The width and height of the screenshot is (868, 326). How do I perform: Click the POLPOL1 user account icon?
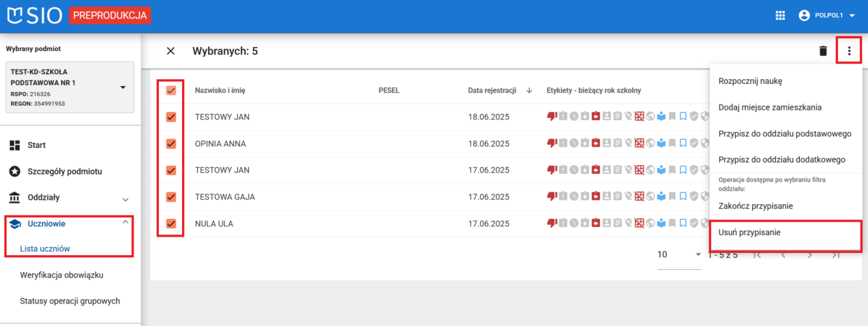coord(804,16)
